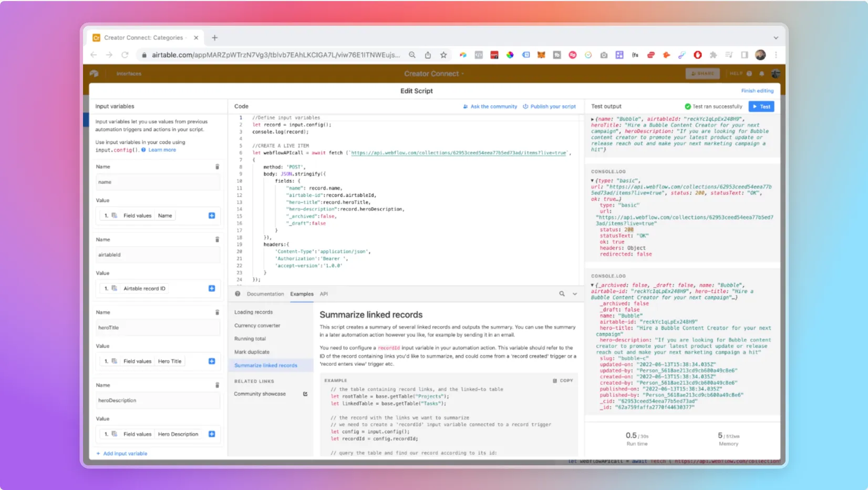The height and width of the screenshot is (490, 868).
Task: Click the Finish editing link
Action: [757, 90]
